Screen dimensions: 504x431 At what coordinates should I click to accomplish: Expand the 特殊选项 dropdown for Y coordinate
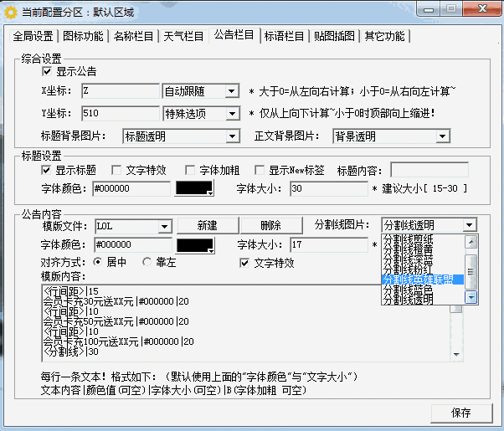232,114
